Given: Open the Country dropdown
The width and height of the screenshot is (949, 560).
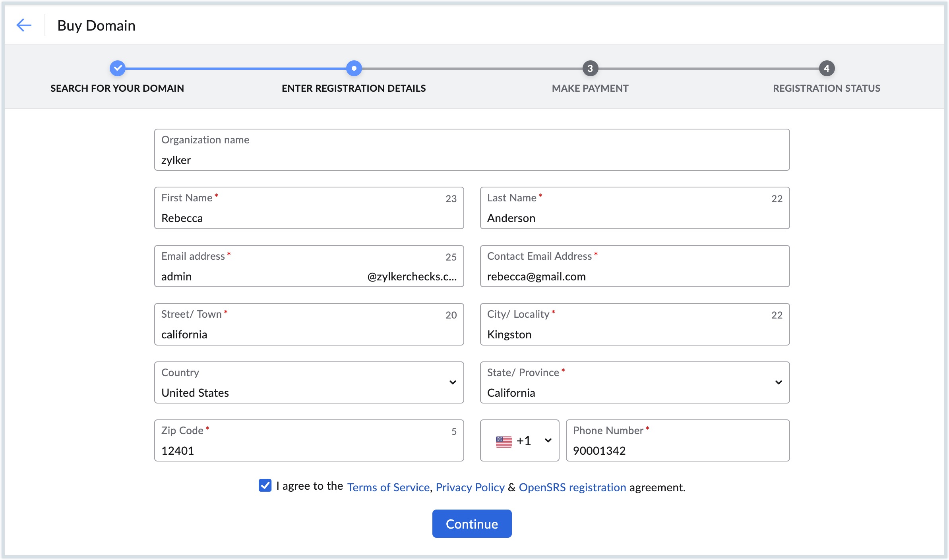Looking at the screenshot, I should 309,382.
